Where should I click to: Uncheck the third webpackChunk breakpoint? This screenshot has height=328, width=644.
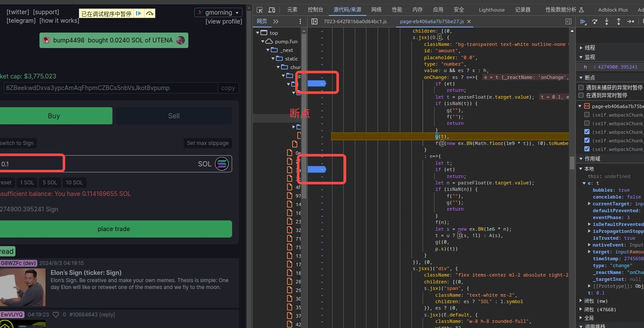tap(587, 132)
